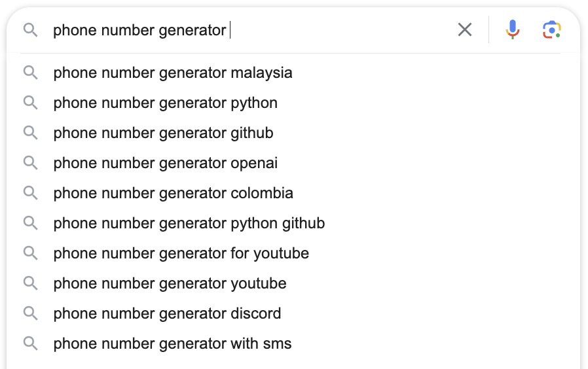Click search magnifier icon in search box

point(30,30)
